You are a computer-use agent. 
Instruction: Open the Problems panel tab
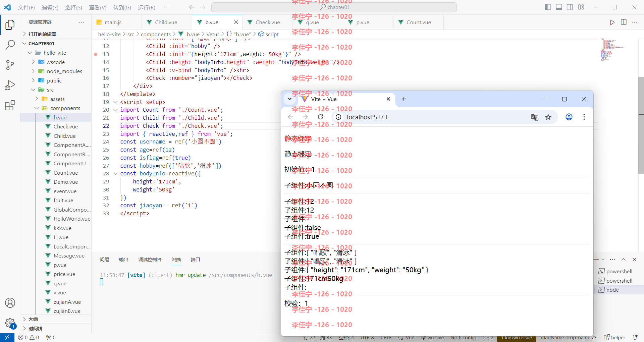pos(104,260)
